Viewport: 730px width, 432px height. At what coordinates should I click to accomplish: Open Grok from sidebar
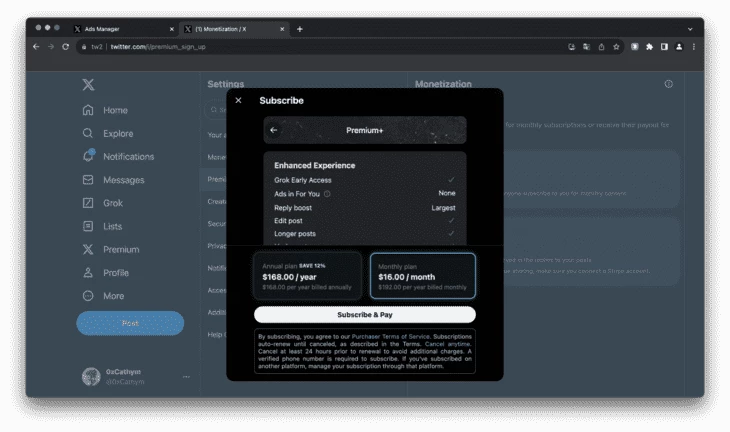click(x=103, y=203)
